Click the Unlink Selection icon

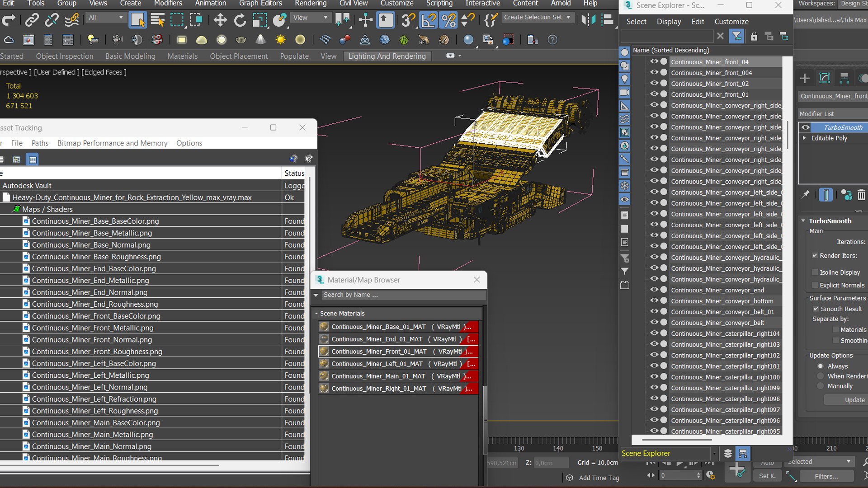[52, 20]
